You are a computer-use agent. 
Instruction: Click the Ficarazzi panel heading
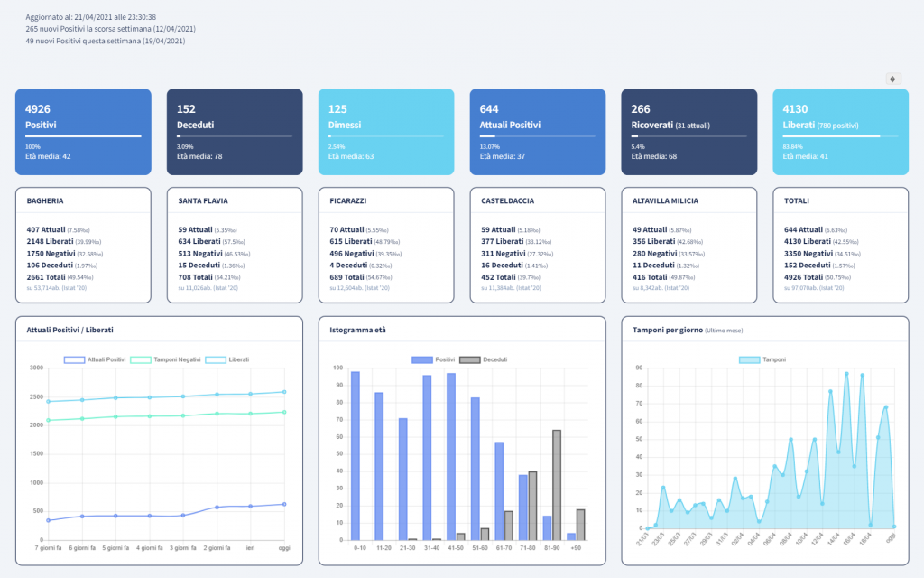[x=348, y=200]
